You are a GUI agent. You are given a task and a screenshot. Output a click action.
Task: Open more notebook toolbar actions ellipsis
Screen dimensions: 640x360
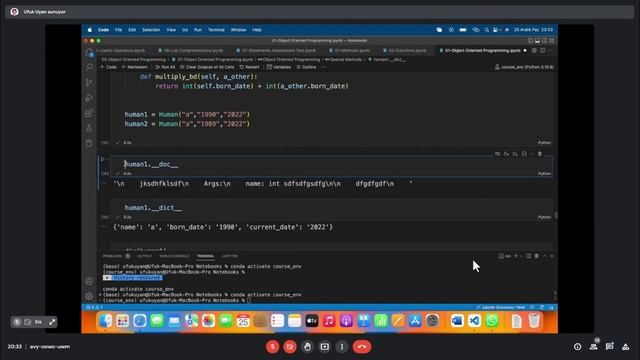click(324, 67)
